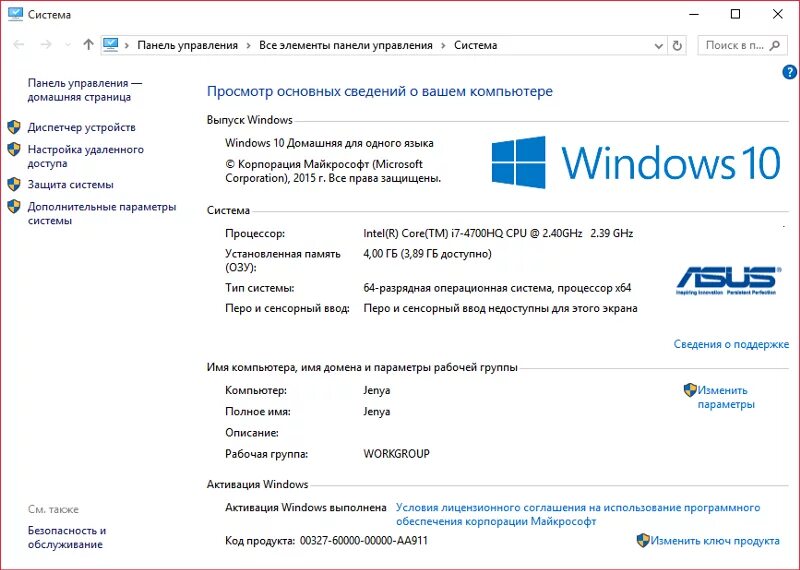Viewport: 800px width, 570px height.
Task: Click shield icon beside 'Диспетчер устройств'
Action: [x=14, y=127]
